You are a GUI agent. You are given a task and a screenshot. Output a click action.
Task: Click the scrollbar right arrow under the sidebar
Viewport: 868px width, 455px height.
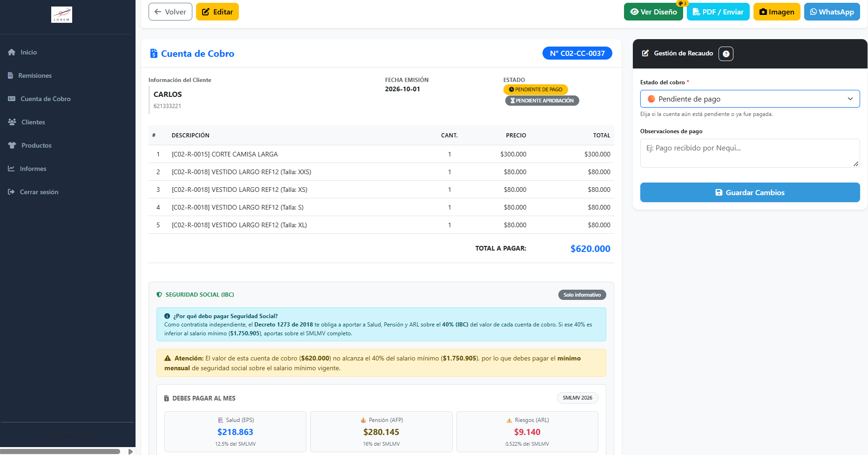point(130,451)
